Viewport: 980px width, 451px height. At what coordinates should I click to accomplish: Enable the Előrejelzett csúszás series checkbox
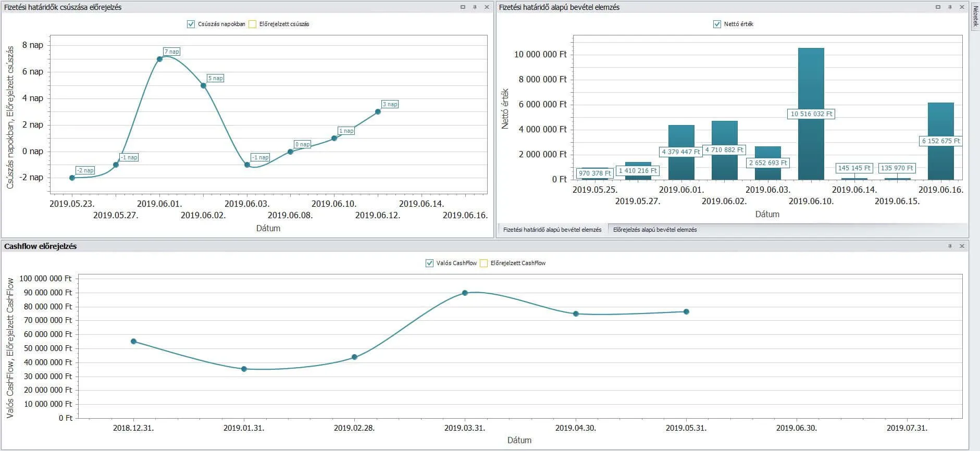(x=253, y=24)
